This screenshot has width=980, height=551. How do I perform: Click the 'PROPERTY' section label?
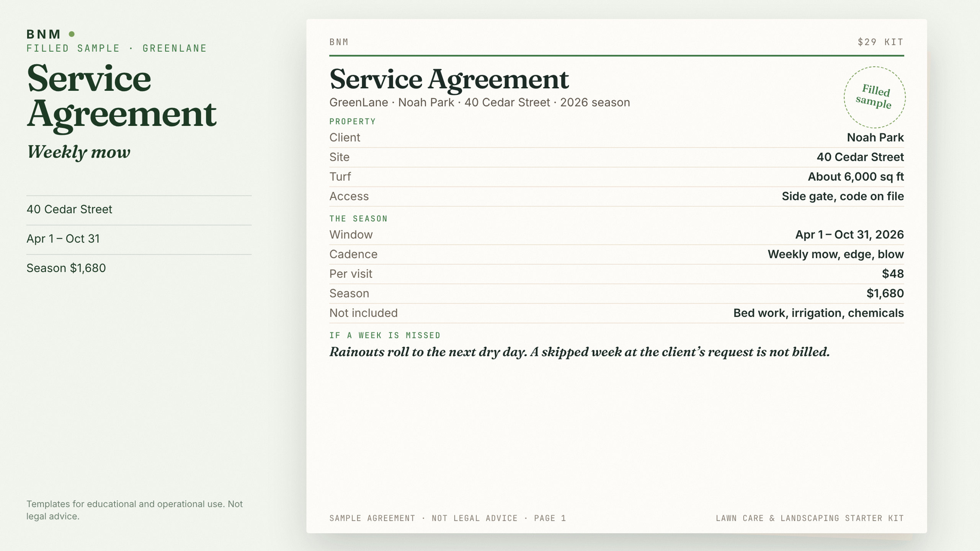pos(353,122)
